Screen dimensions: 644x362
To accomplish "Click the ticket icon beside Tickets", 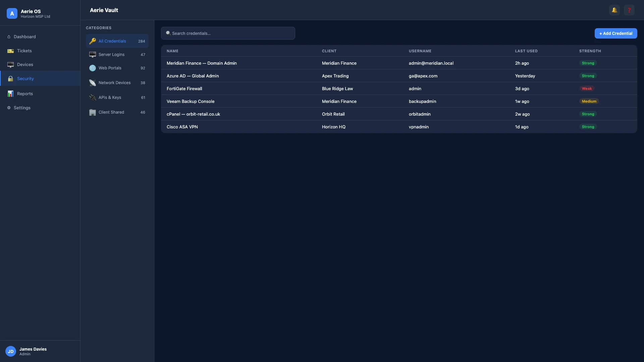I will coord(11,51).
